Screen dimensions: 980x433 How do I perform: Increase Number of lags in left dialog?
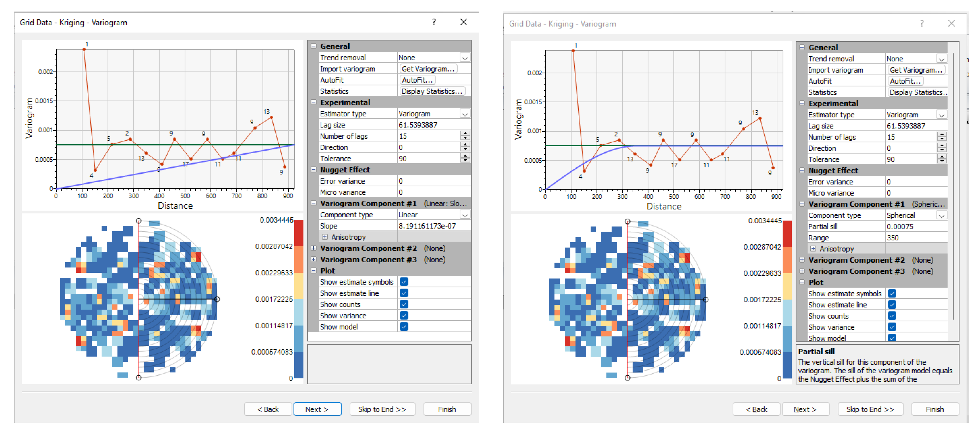[x=465, y=134]
